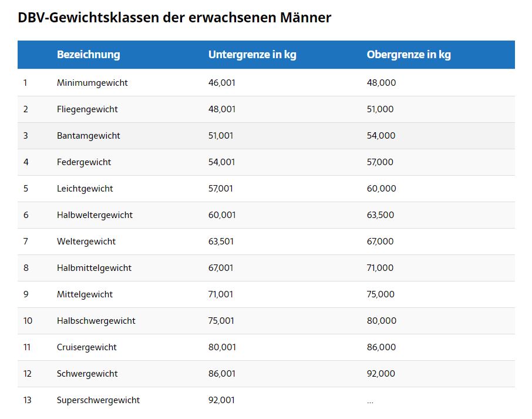
Task: Click the heading DBV-Gewichtsklassen der erwachsenen Männer
Action: (x=174, y=18)
